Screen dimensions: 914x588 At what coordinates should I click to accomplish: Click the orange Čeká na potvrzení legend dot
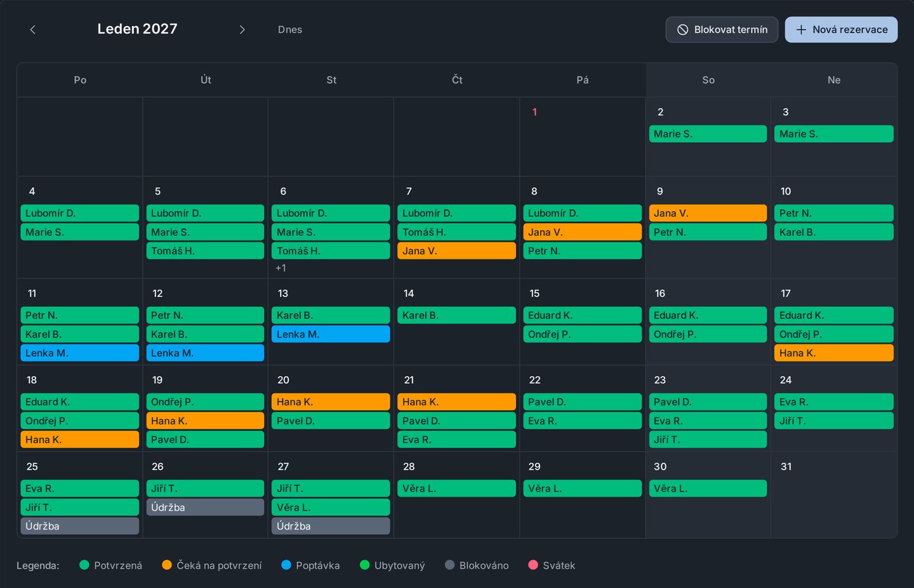click(167, 565)
